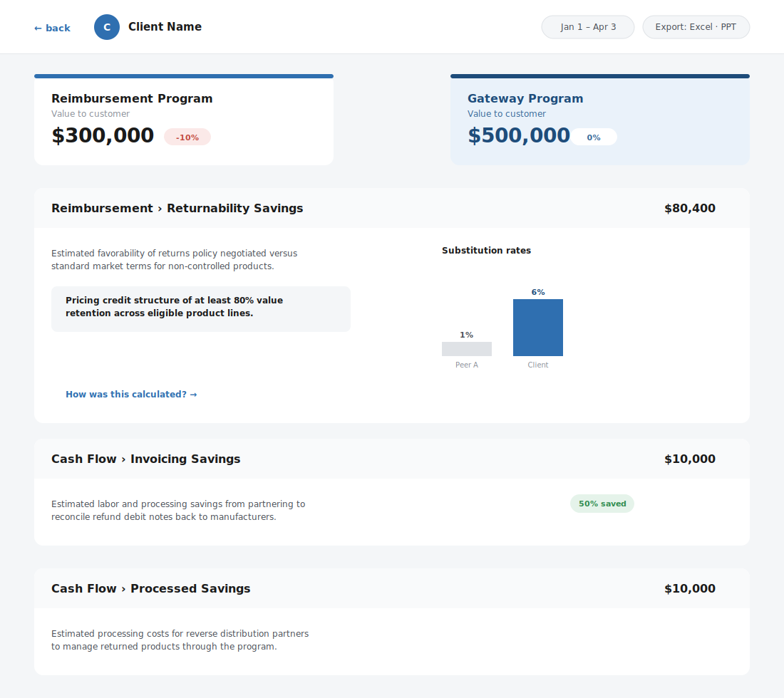784x698 pixels.
Task: Click the Peer A axis label
Action: click(x=467, y=365)
